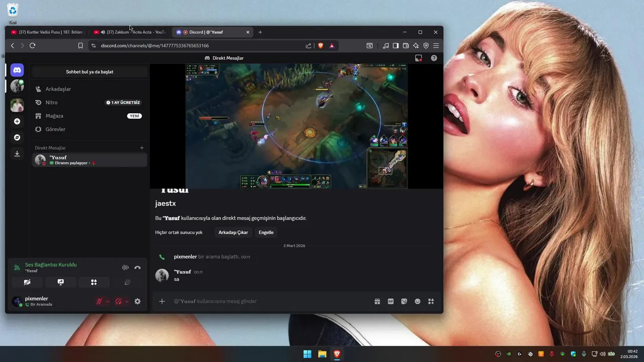Open Leo AI sparkle icon
This screenshot has height=362, width=644.
(x=416, y=46)
